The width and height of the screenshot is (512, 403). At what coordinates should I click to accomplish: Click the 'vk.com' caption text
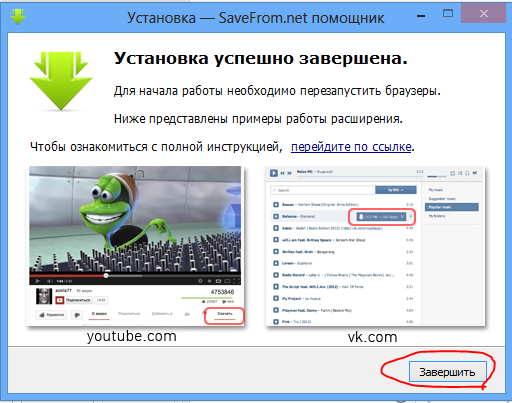click(373, 337)
